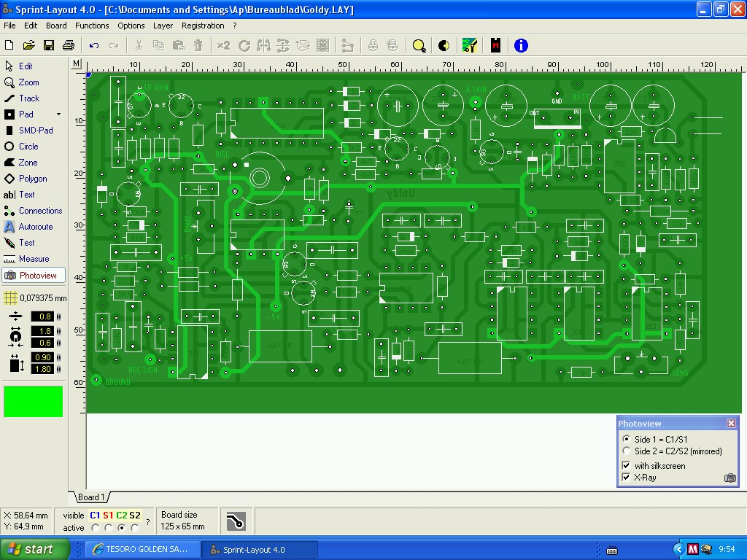This screenshot has width=747, height=560.
Task: Toggle the X-Ray checkbox
Action: click(626, 478)
